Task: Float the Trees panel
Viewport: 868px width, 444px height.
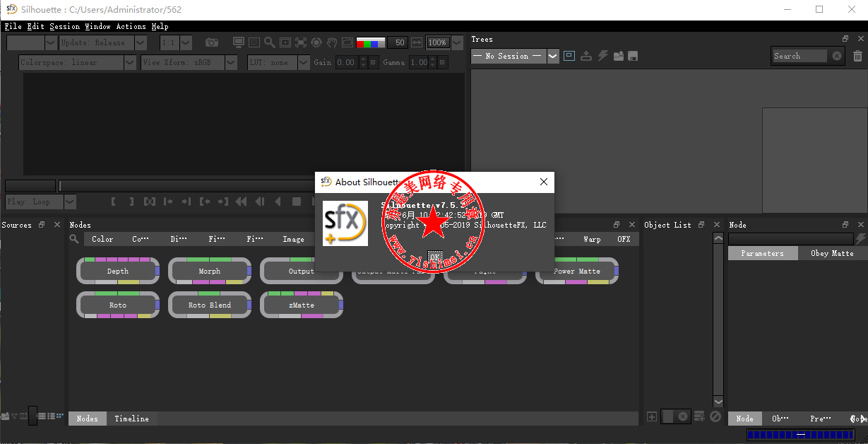Action: [845, 39]
